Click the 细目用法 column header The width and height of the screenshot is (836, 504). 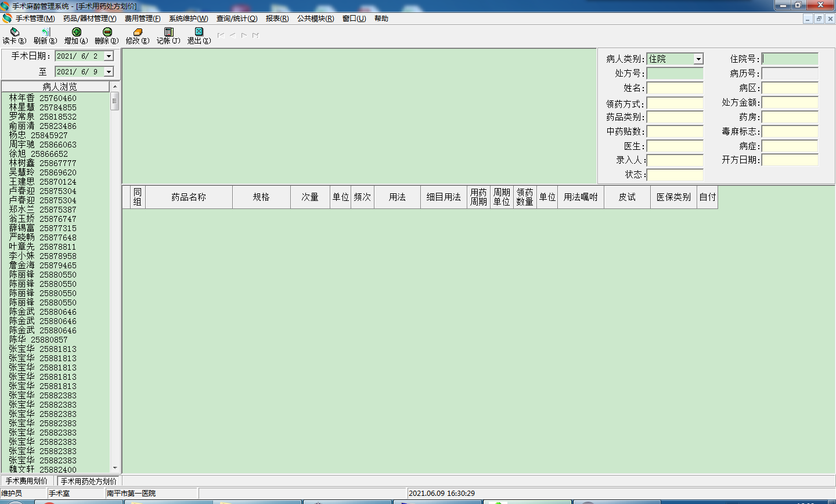coord(444,197)
